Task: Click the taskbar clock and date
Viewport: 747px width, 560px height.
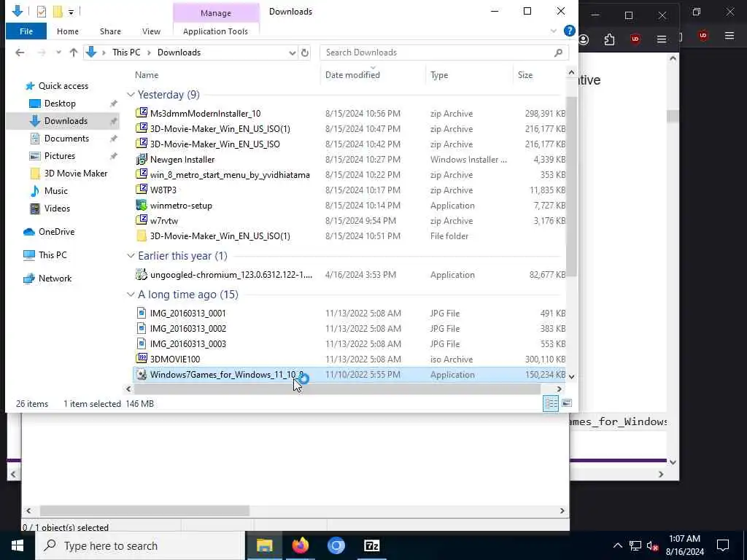Action: [684, 545]
